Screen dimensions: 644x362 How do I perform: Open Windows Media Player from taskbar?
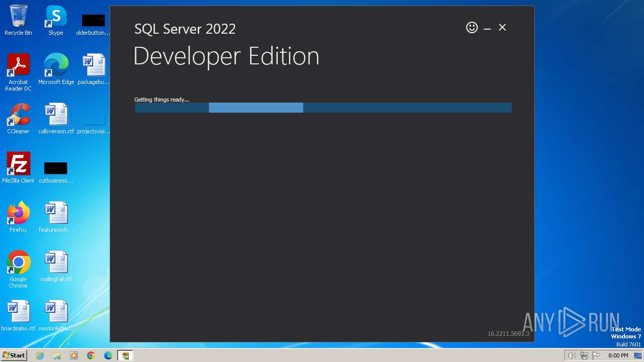pyautogui.click(x=74, y=355)
